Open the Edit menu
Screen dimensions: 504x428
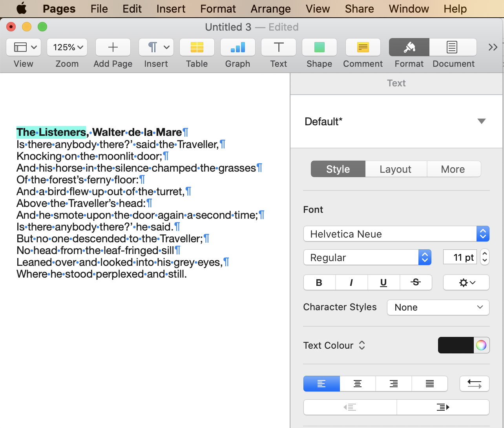click(132, 9)
